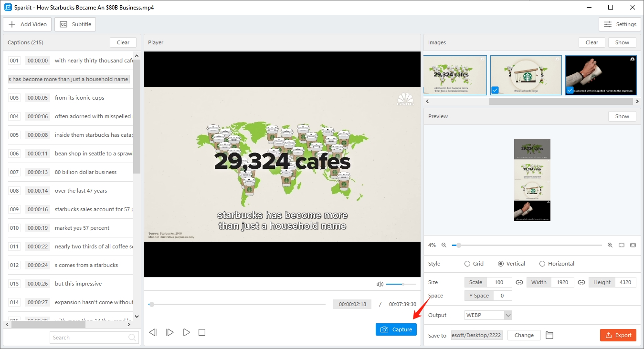This screenshot has width=644, height=349.
Task: Select the 1:1 actual size preview icon
Action: point(633,245)
